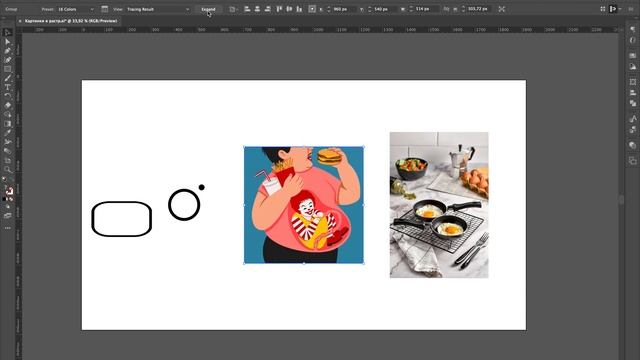Select the Rectangle tool

tap(7, 69)
